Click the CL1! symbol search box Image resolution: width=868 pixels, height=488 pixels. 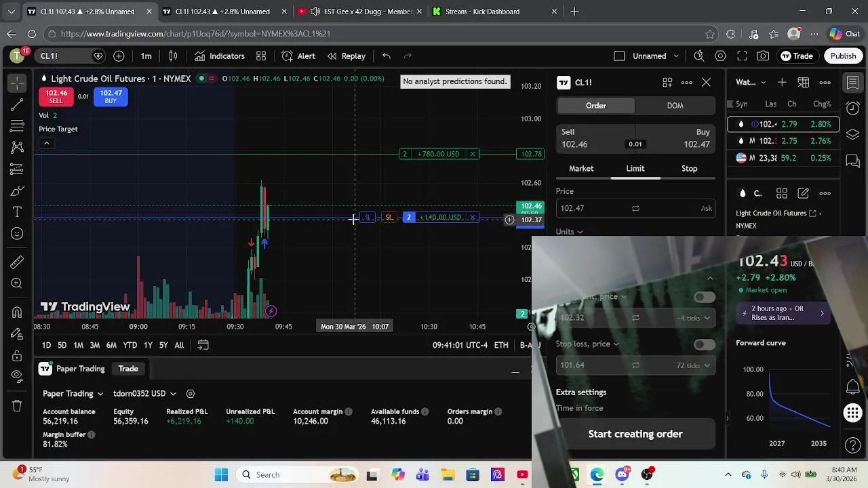(71, 56)
